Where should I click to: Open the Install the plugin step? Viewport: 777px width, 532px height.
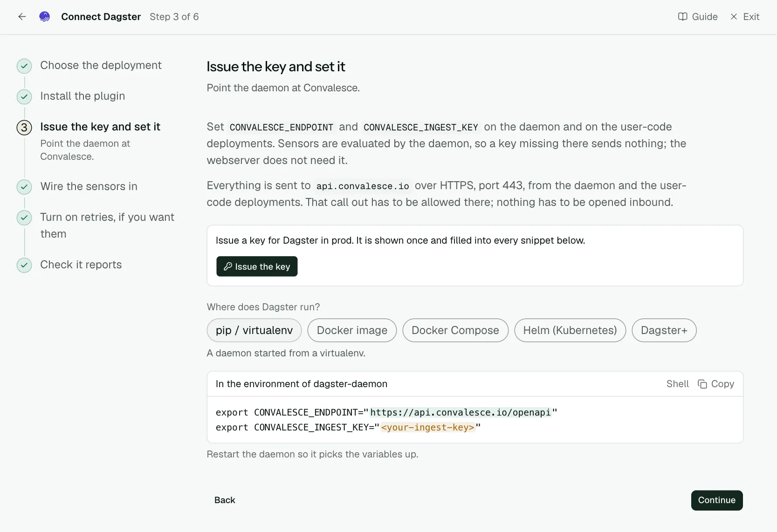(83, 96)
